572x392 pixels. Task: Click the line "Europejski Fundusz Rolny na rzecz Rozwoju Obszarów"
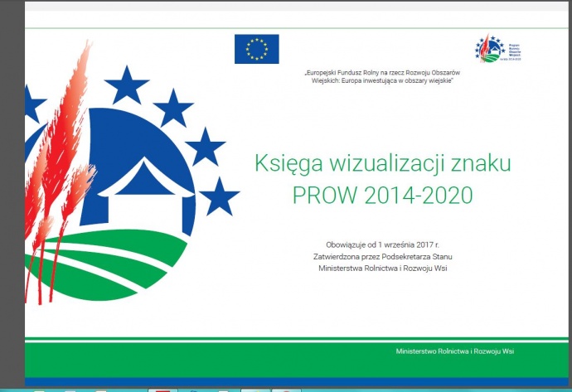tap(382, 73)
